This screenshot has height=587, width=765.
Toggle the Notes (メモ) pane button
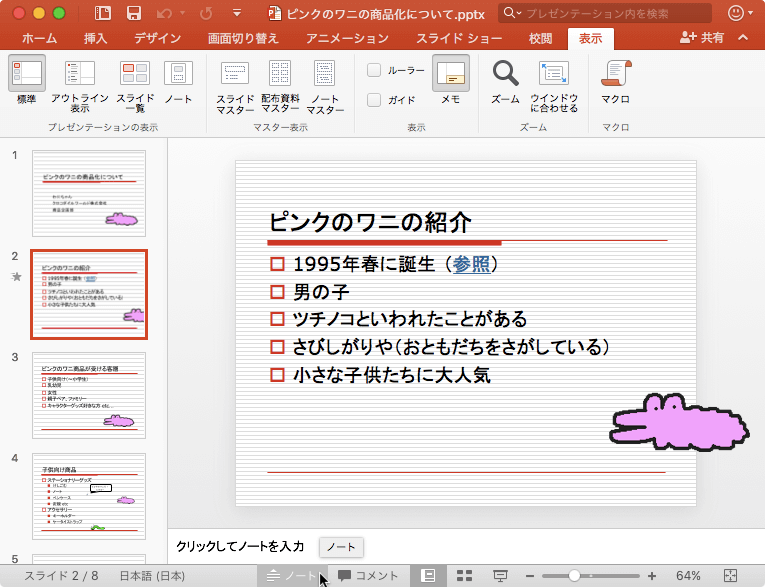(450, 75)
